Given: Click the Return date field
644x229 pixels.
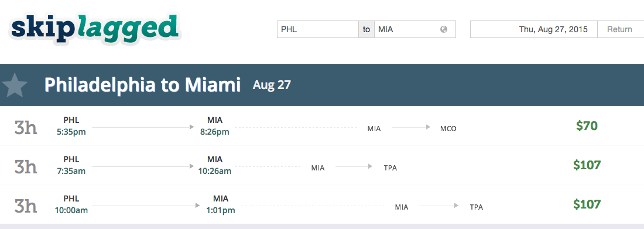Looking at the screenshot, I should 621,30.
